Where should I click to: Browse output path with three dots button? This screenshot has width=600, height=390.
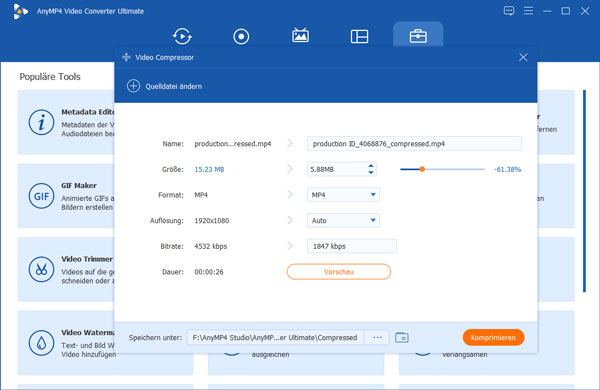[x=377, y=338]
